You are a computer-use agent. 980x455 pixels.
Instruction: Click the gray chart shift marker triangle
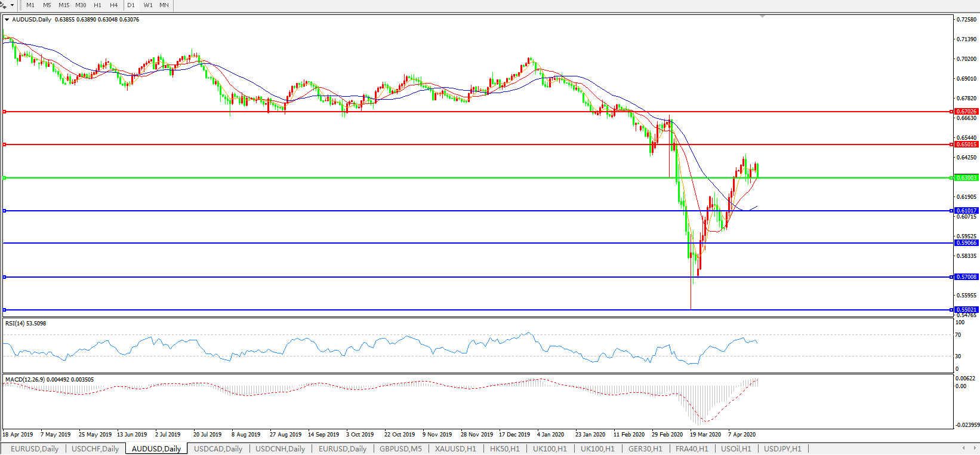point(762,17)
